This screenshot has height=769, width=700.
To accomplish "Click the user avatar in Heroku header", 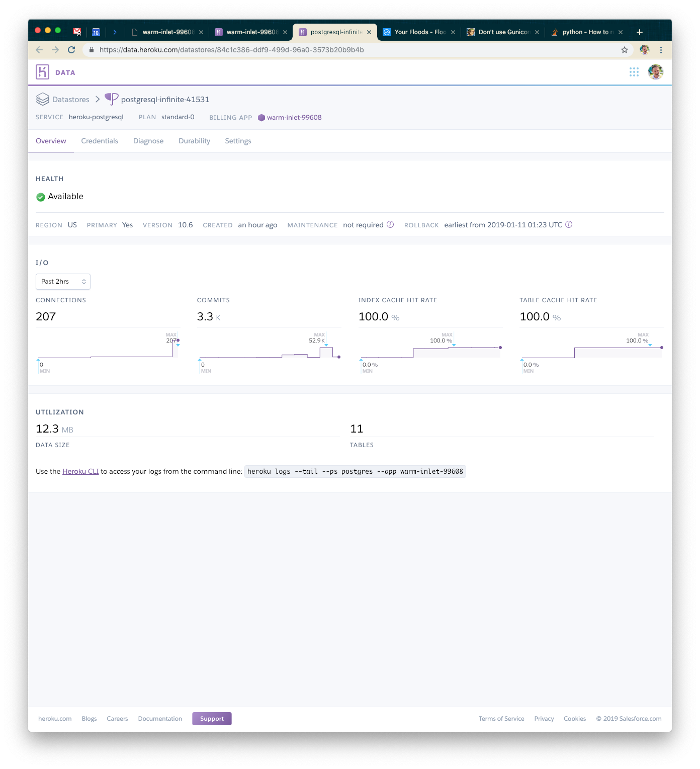I will point(655,72).
